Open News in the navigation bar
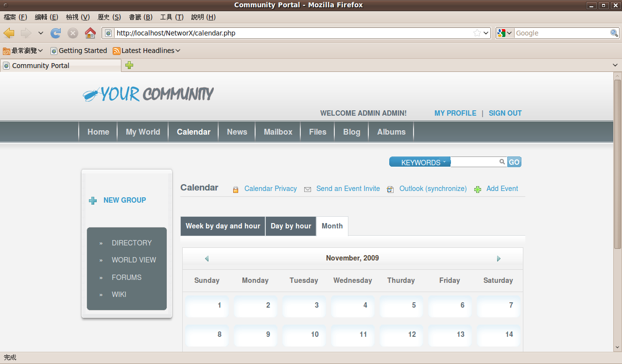 coord(237,132)
